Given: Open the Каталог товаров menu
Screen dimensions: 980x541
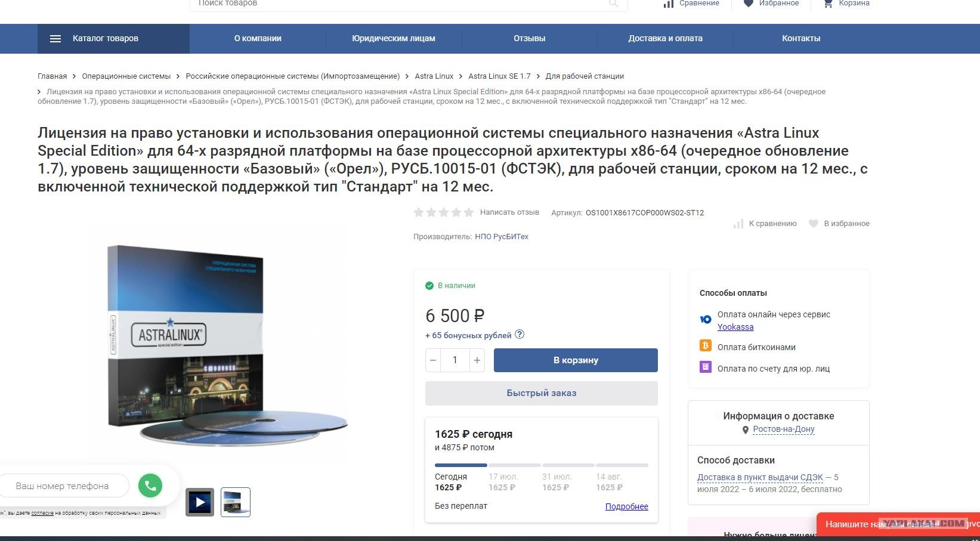Looking at the screenshot, I should [x=113, y=39].
